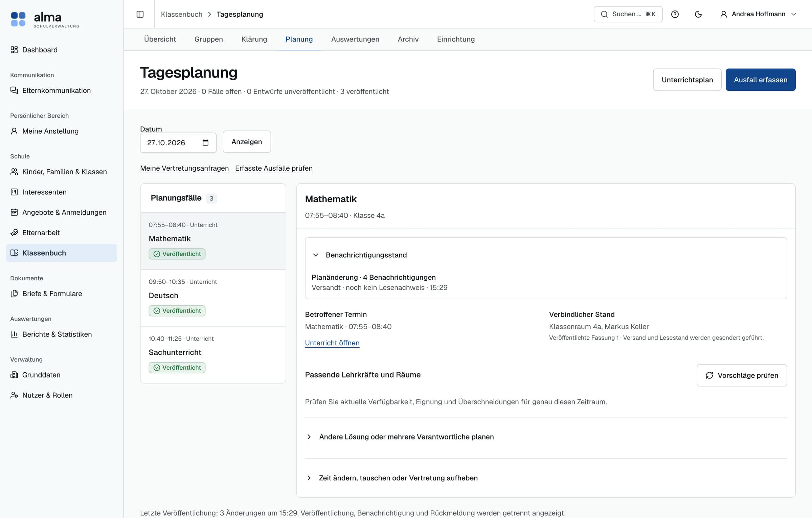
Task: Open Dashboard from the sidebar
Action: 62,50
